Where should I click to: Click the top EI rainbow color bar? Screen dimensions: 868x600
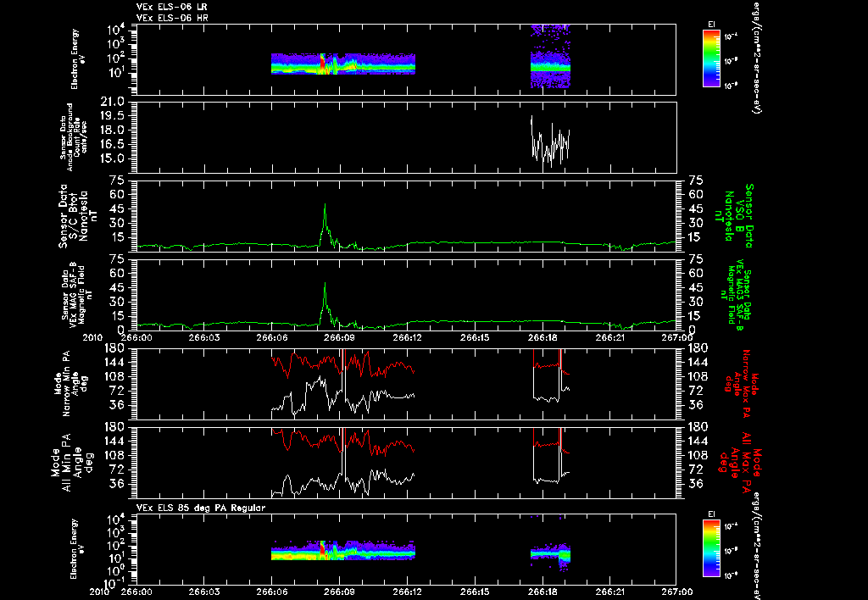pyautogui.click(x=711, y=58)
